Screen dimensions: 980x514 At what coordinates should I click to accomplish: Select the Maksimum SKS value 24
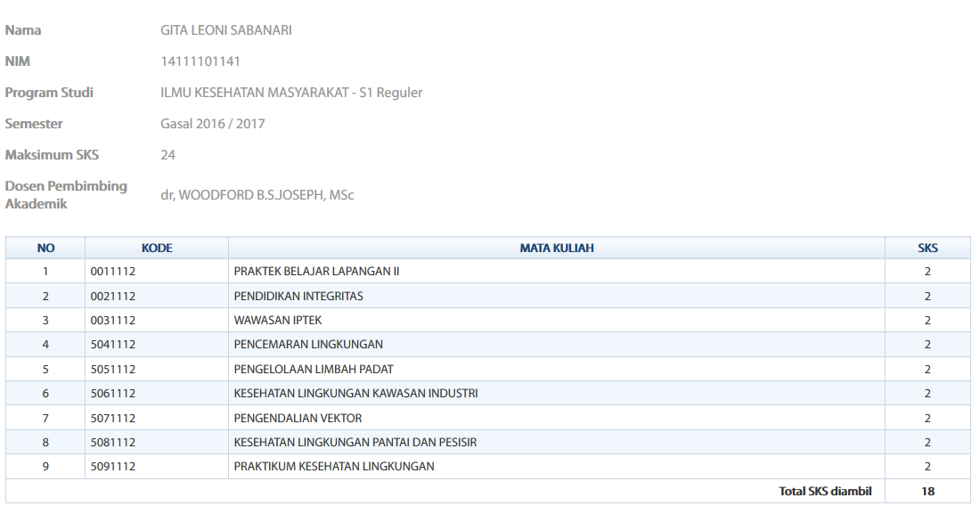[167, 155]
